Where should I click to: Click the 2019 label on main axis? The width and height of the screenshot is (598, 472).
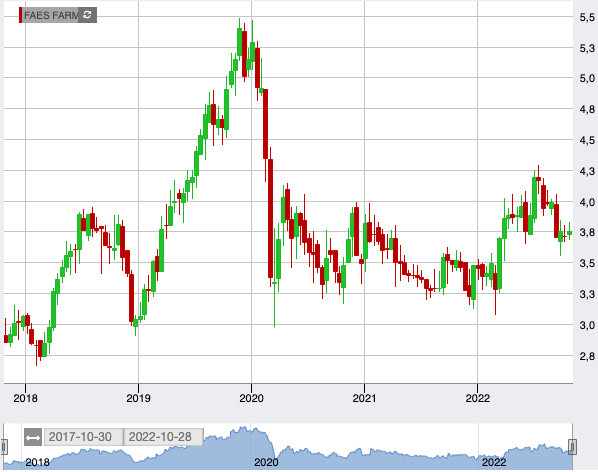coord(138,398)
